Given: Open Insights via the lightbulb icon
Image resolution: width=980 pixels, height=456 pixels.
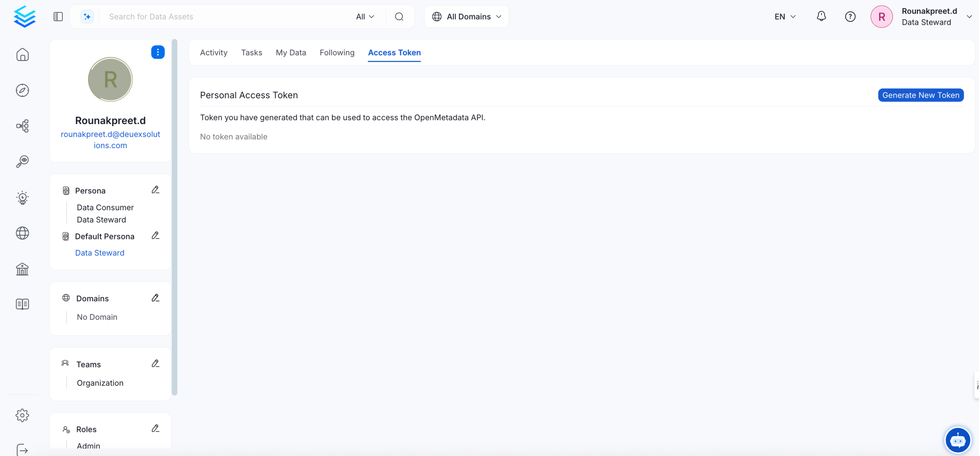Looking at the screenshot, I should (x=23, y=198).
